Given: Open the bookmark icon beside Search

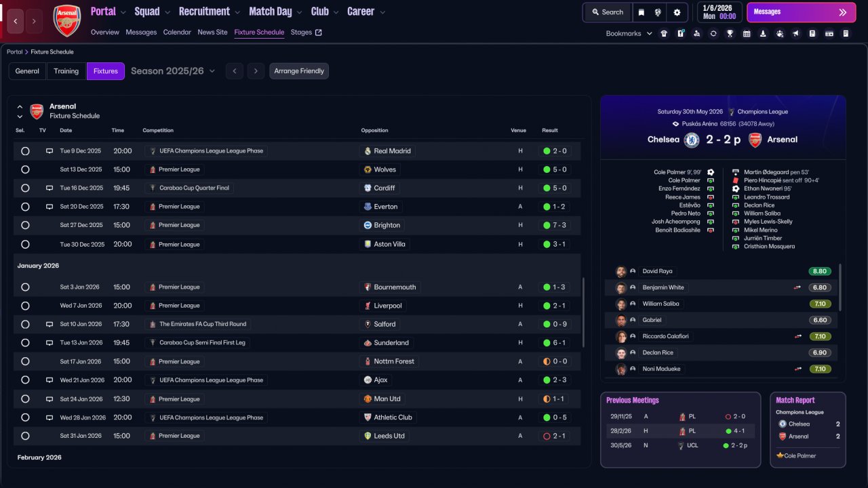Looking at the screenshot, I should 642,12.
